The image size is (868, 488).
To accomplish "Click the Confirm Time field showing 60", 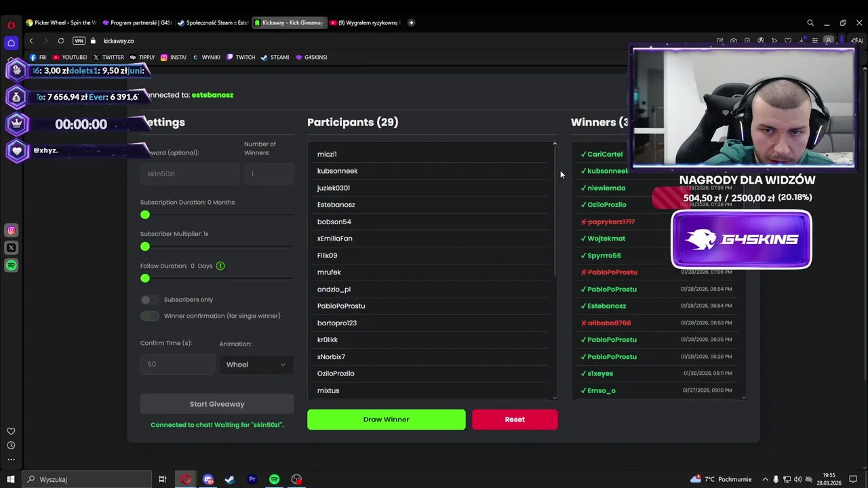I will click(x=177, y=365).
